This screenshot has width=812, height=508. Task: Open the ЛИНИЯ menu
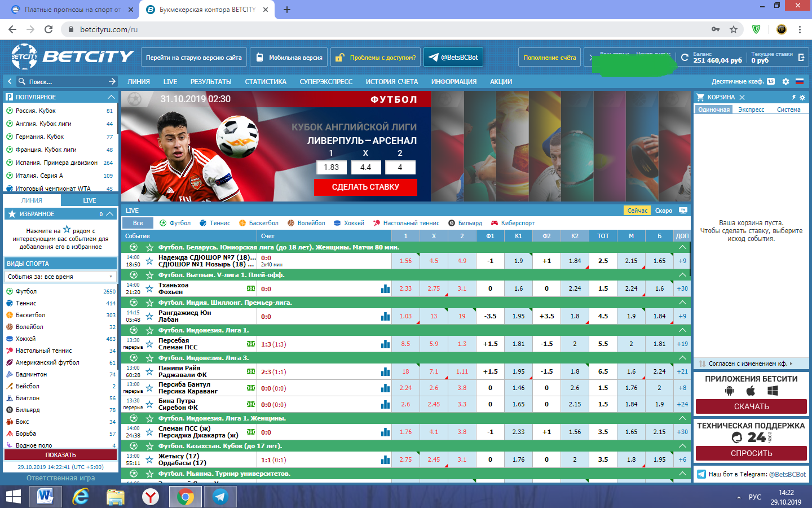click(x=139, y=82)
